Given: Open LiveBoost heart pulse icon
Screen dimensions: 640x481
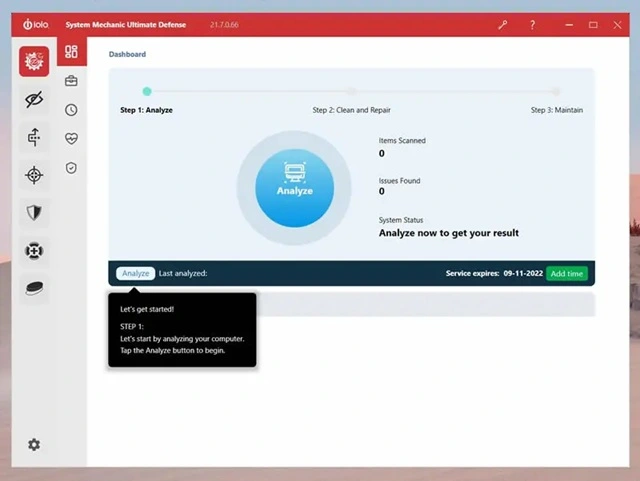Looking at the screenshot, I should click(71, 139).
